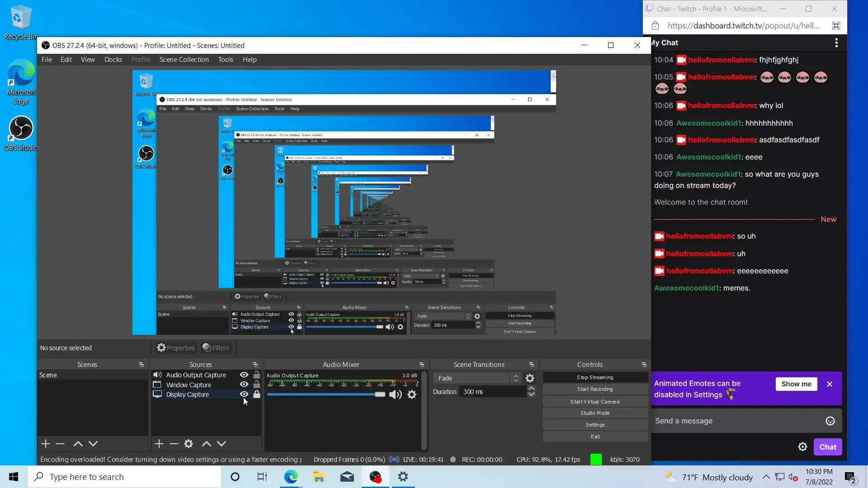This screenshot has width=868, height=488.
Task: Mute Audio Output Capture speaker icon
Action: 395,394
